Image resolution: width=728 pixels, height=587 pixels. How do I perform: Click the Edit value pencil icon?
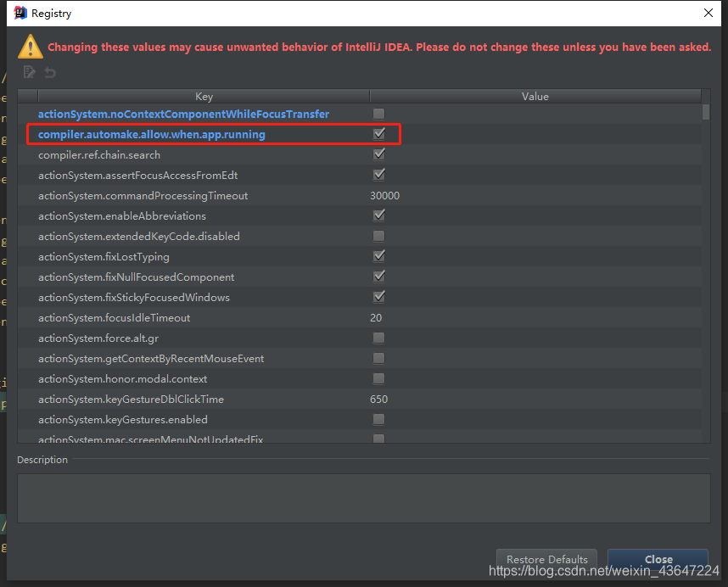[29, 72]
